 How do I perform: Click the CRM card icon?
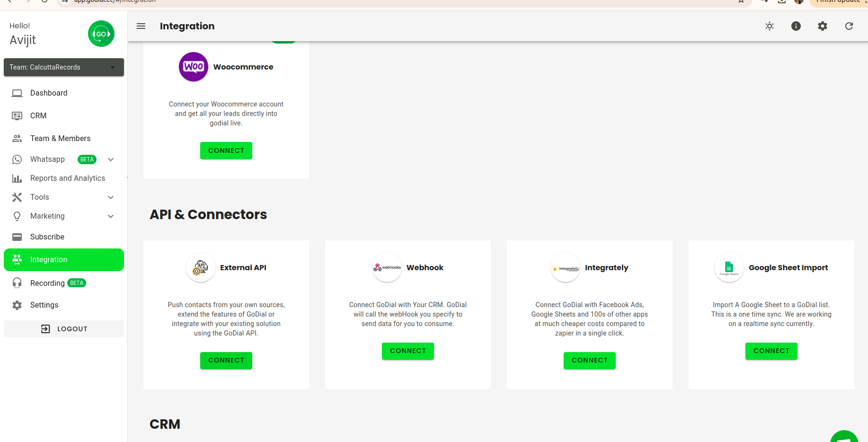pyautogui.click(x=17, y=116)
